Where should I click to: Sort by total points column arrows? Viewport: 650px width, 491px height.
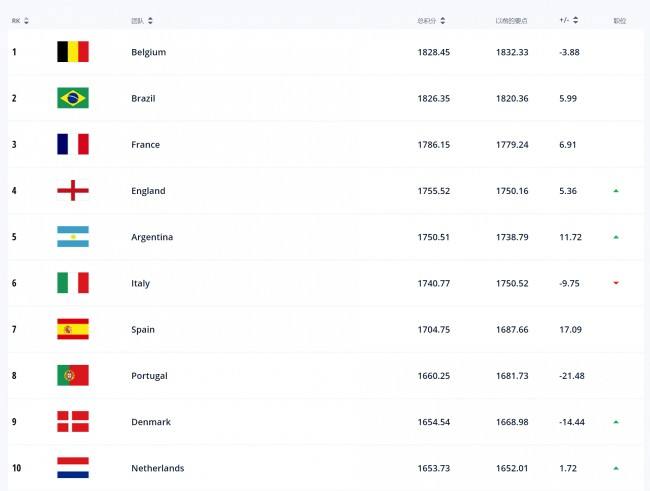point(443,21)
